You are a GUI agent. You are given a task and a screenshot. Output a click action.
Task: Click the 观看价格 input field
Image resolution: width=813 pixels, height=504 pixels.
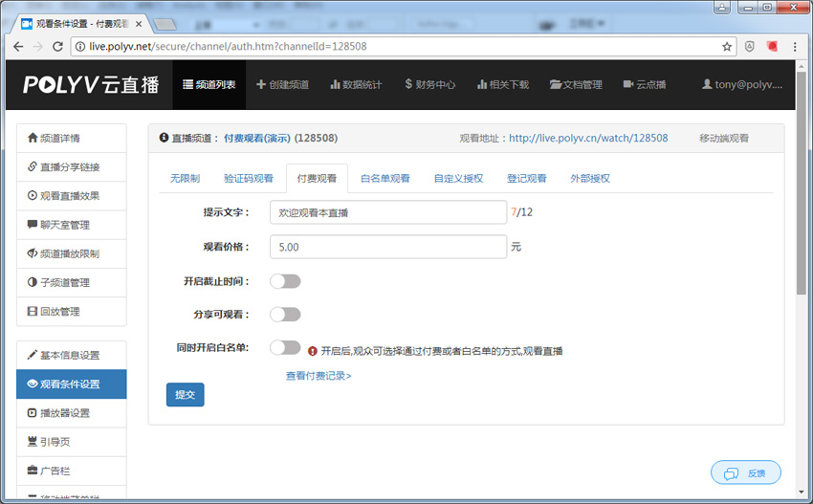click(386, 247)
